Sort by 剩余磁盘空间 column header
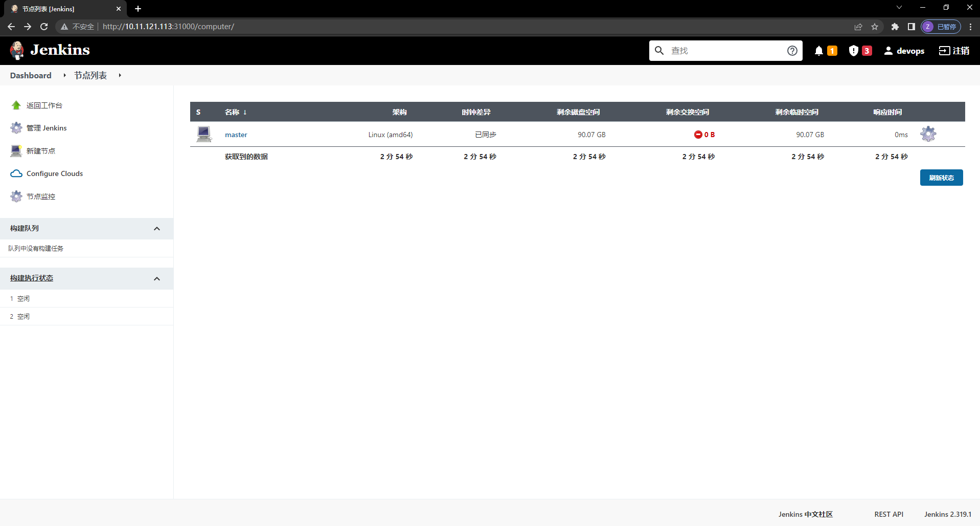 (578, 112)
